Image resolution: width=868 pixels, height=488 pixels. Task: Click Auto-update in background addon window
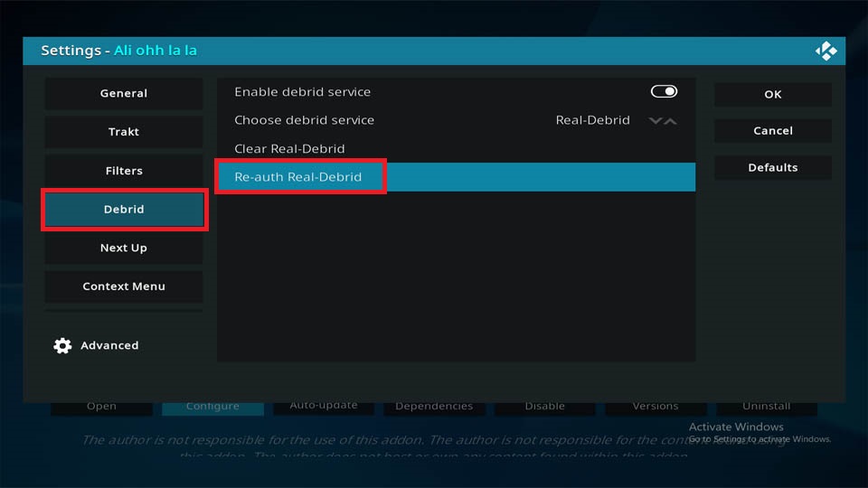point(324,408)
